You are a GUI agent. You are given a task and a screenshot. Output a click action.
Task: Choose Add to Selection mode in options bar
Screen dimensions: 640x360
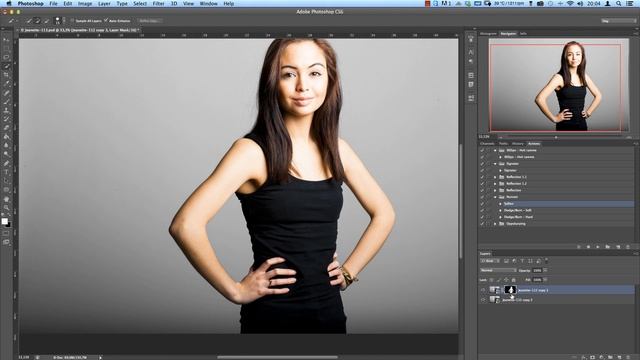coord(38,20)
